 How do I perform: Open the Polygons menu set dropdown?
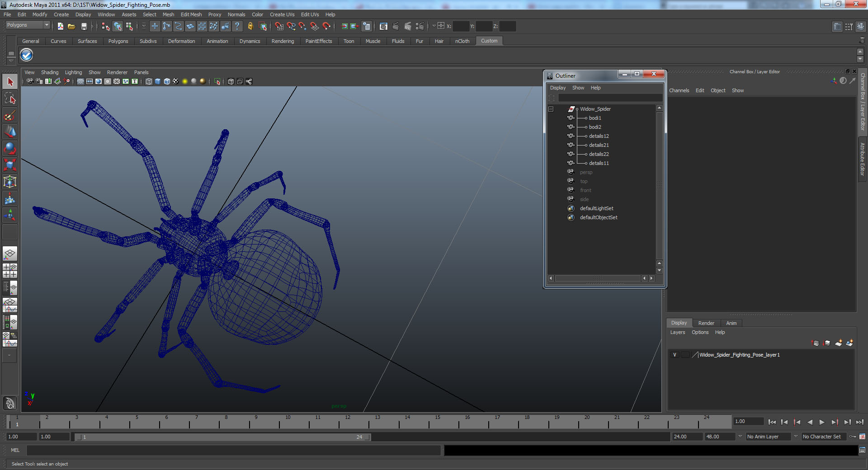[x=28, y=25]
